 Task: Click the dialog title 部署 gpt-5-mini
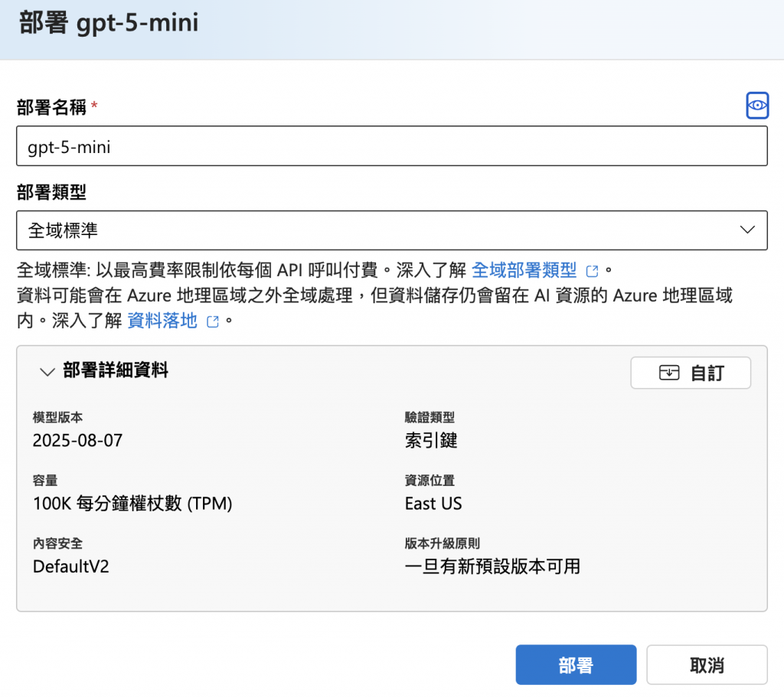[109, 23]
